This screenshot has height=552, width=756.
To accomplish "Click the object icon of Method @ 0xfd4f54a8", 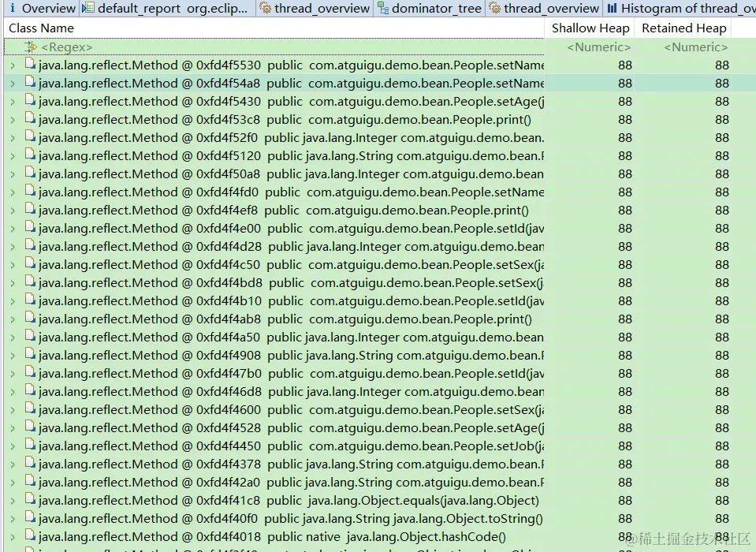I will (31, 83).
